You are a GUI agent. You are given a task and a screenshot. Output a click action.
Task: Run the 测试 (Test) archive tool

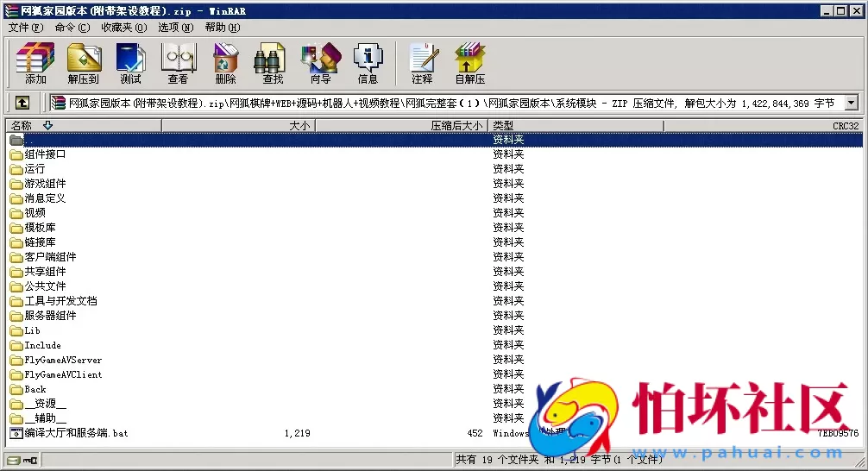click(130, 63)
